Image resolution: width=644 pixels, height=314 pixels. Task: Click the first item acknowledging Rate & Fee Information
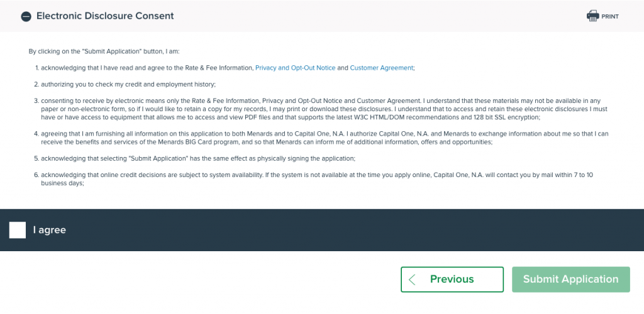228,68
